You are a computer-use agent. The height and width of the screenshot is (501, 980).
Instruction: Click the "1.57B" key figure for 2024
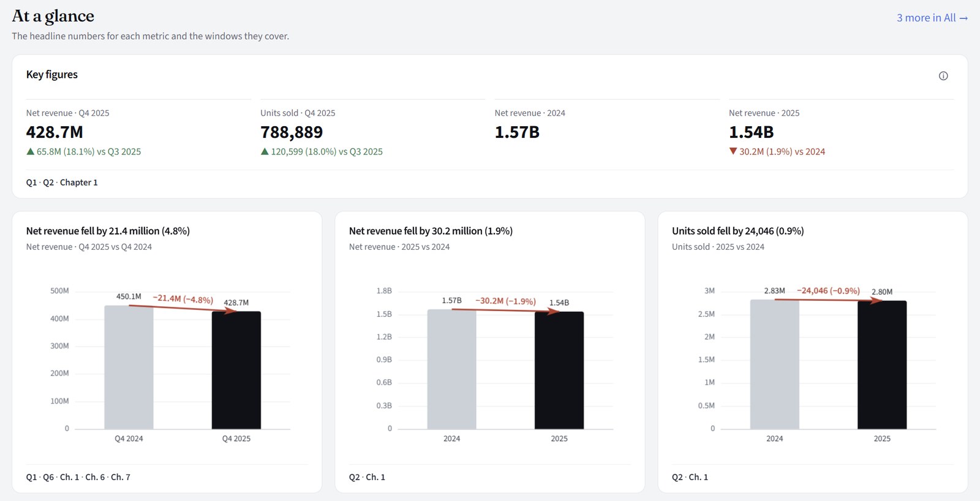pos(517,132)
